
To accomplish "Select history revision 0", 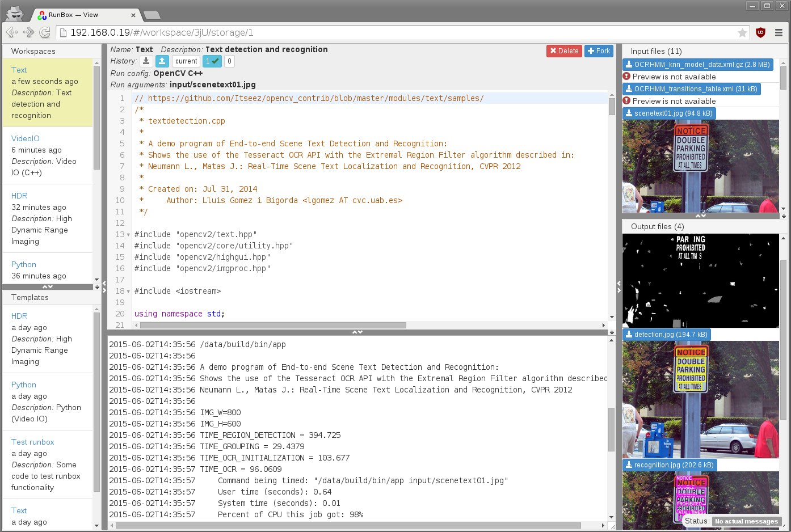I will (x=229, y=61).
